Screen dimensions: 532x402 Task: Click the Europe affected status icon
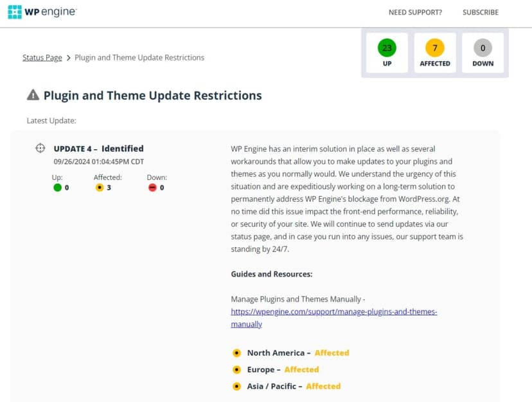236,370
